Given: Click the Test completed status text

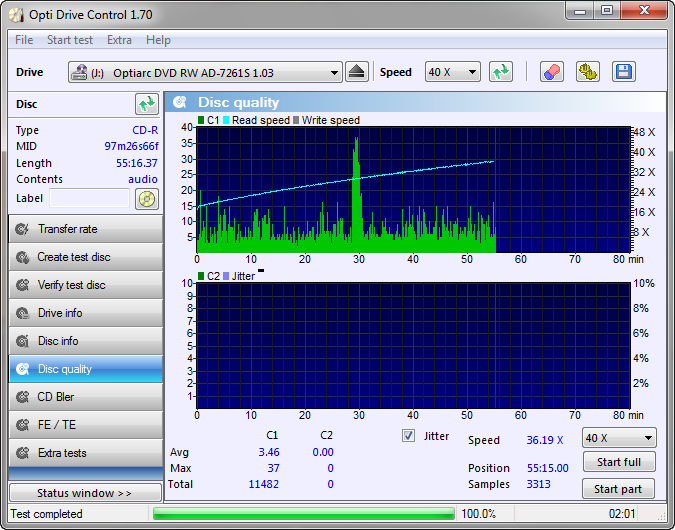Looking at the screenshot, I should point(46,514).
